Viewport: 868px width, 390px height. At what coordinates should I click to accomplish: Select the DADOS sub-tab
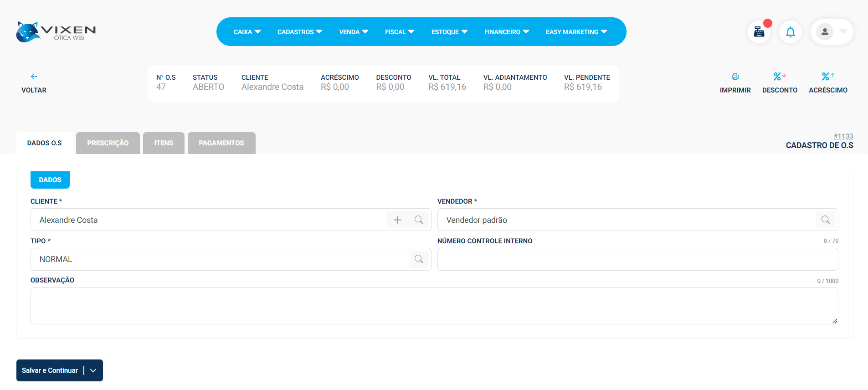click(50, 180)
